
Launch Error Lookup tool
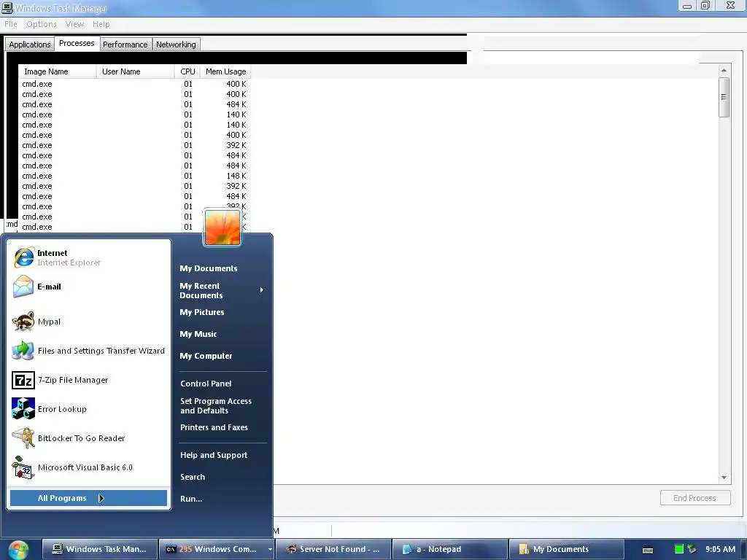click(88, 409)
